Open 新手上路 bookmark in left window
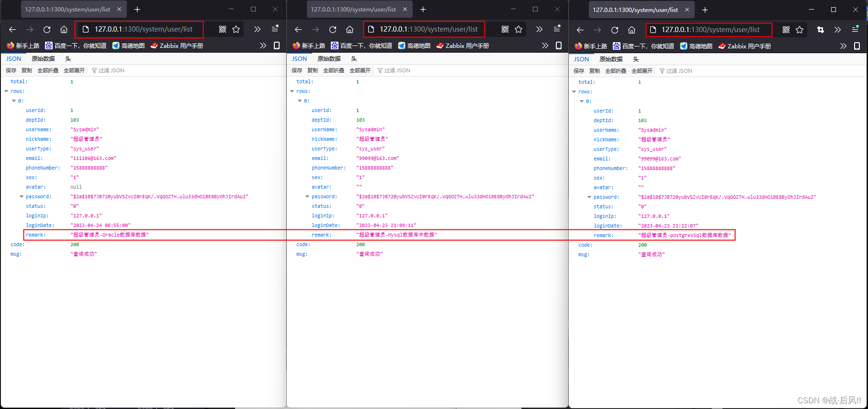Viewport: 868px width, 409px height. (23, 45)
